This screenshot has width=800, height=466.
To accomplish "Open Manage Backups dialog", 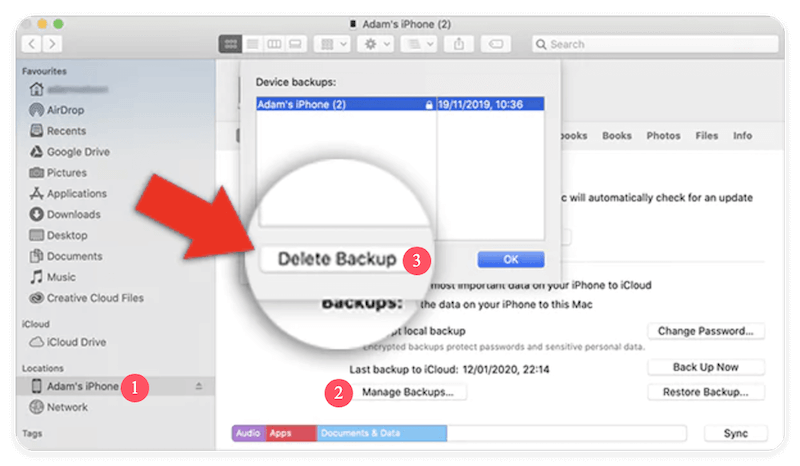I will pos(408,392).
